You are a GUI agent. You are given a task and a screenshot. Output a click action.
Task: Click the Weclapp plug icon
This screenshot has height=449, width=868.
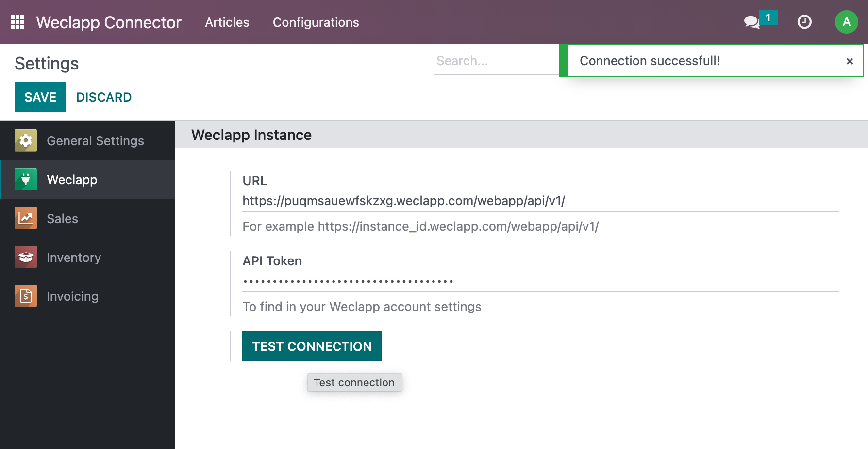tap(26, 179)
